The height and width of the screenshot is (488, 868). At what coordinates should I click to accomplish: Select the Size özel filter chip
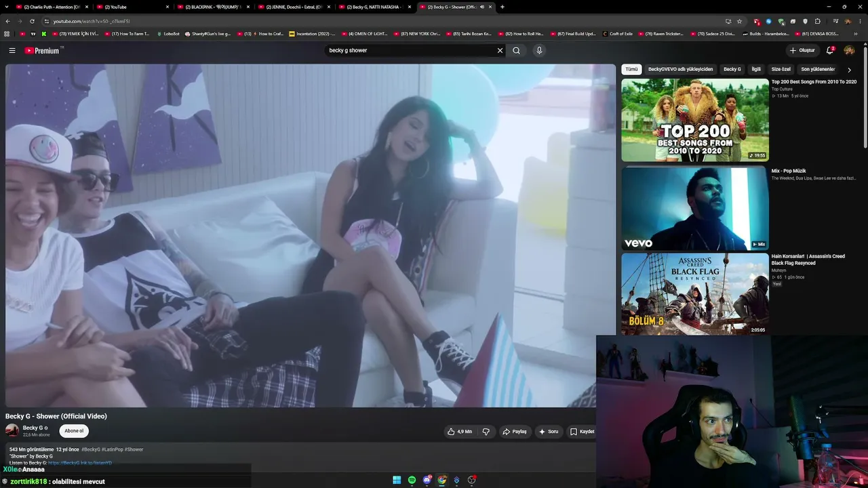[781, 69]
